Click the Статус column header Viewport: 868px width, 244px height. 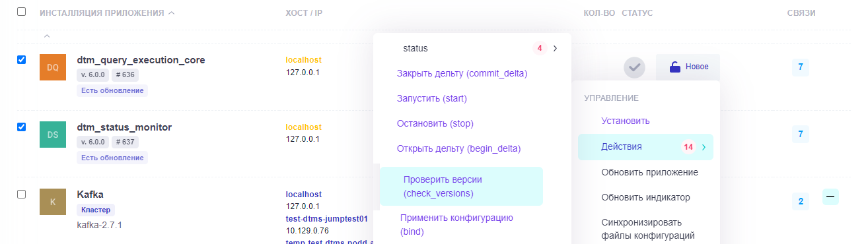tap(637, 13)
